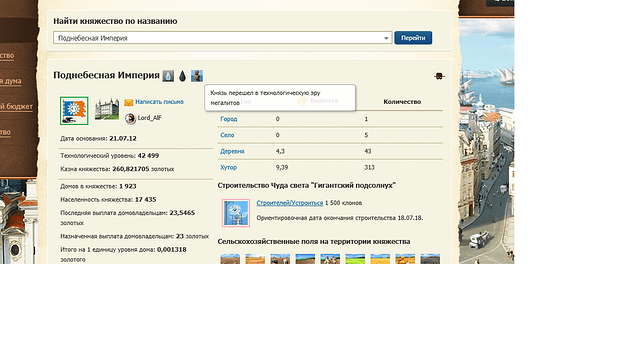The height and width of the screenshot is (360, 640).
Task: Click the Деревня count 43
Action: coord(368,151)
